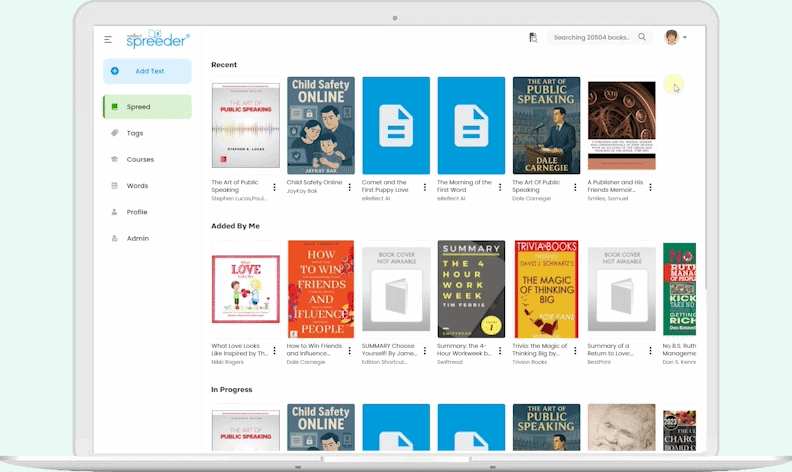Open Child Safety Online cover in In Progress
The width and height of the screenshot is (792, 472).
point(321,427)
